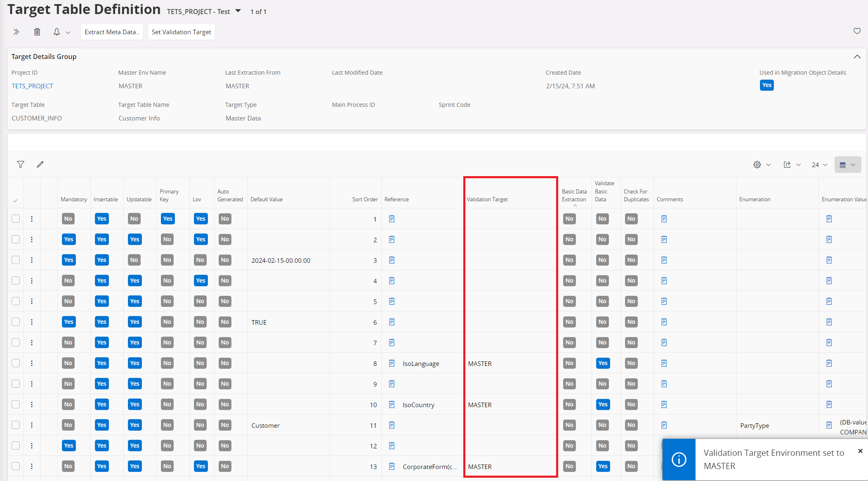Click the trash delete icon

coord(37,32)
